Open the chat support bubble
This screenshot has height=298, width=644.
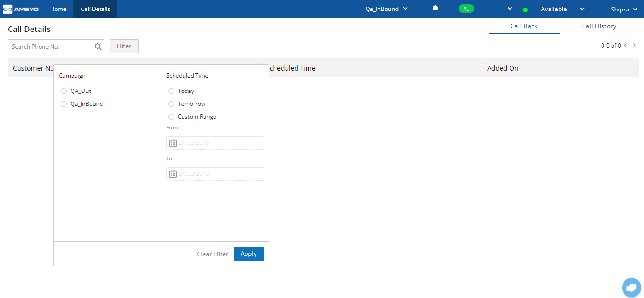click(631, 288)
